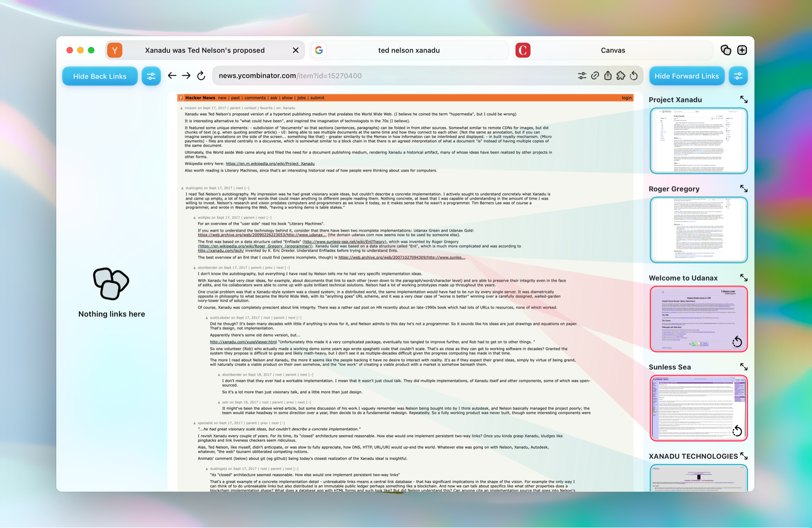The height and width of the screenshot is (528, 812).
Task: Expand the Roger Gregory preview
Action: pos(743,189)
